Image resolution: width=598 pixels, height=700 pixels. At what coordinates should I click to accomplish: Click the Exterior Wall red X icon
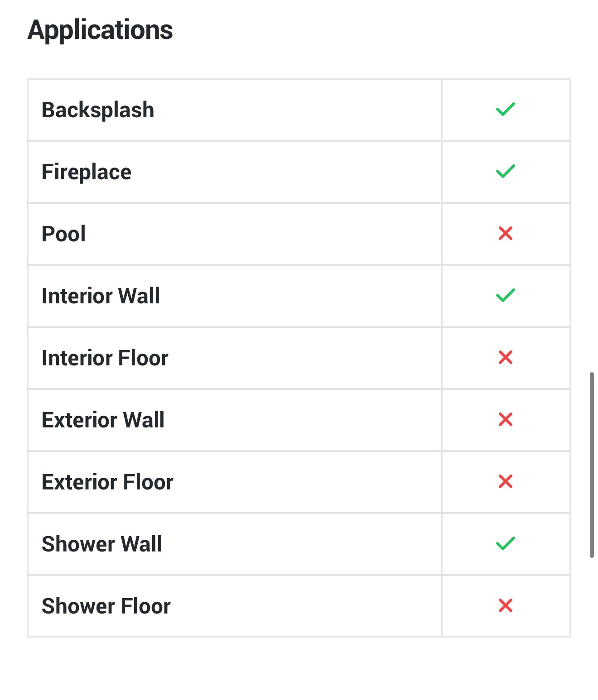tap(505, 420)
